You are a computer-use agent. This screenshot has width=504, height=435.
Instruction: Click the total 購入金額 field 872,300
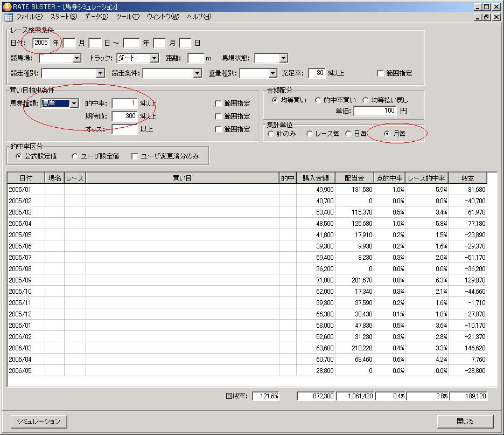pos(316,396)
